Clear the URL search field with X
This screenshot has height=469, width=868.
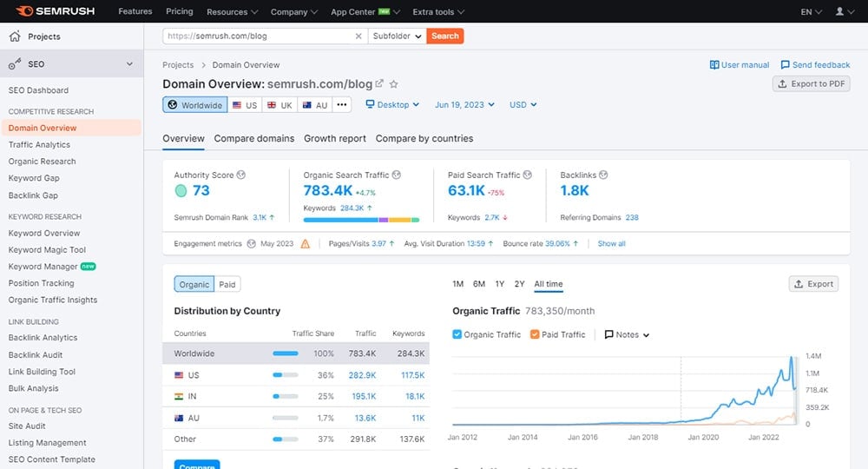358,36
